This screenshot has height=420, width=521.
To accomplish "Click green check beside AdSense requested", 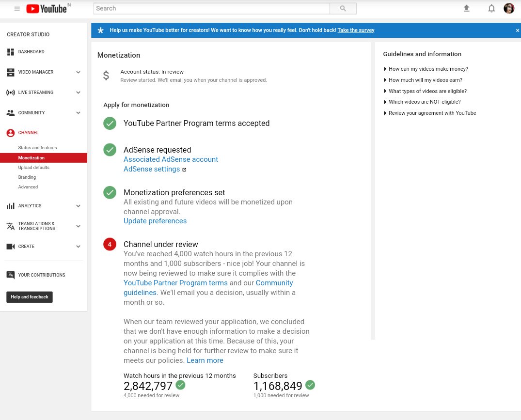I will [x=110, y=150].
